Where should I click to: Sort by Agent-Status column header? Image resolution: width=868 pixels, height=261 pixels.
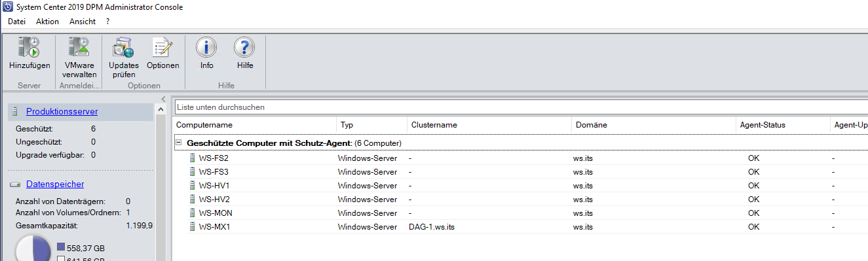(x=783, y=125)
